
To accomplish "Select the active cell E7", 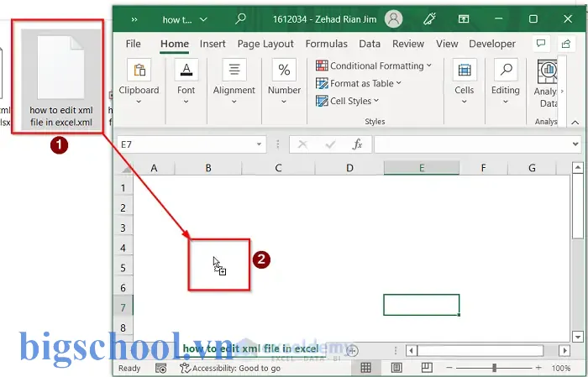I will [422, 305].
